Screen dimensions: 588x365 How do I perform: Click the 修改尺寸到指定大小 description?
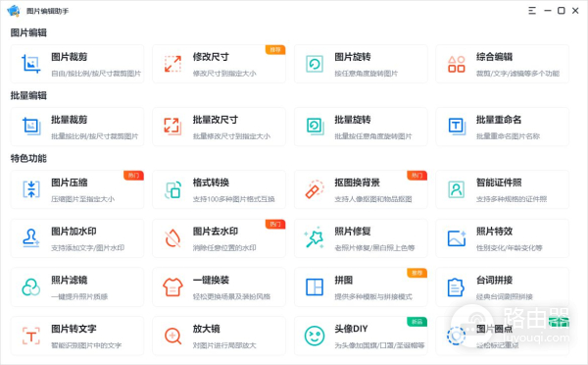(x=224, y=74)
